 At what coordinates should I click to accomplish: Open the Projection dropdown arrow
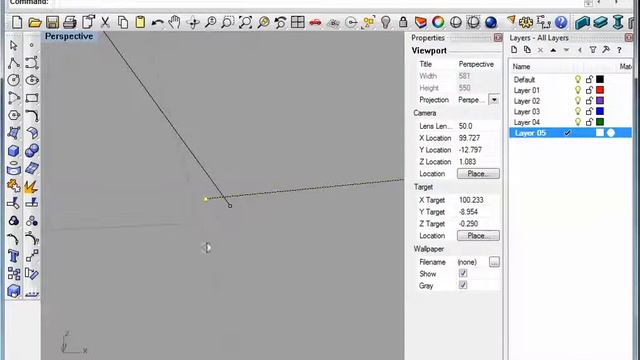(494, 100)
